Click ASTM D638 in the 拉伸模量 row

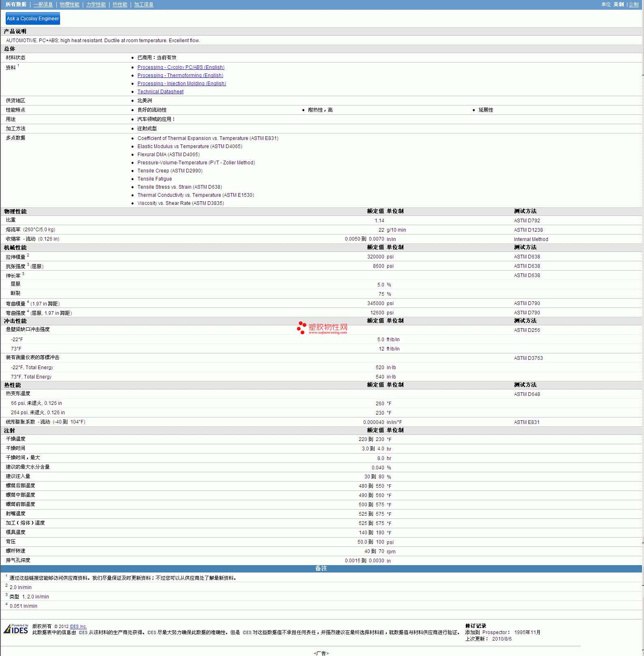[x=527, y=257]
